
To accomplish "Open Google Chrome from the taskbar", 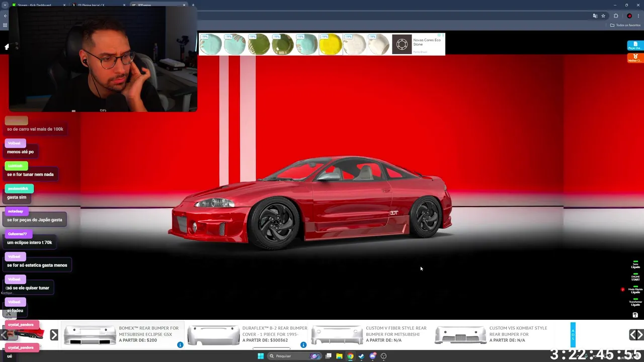I will point(350,356).
